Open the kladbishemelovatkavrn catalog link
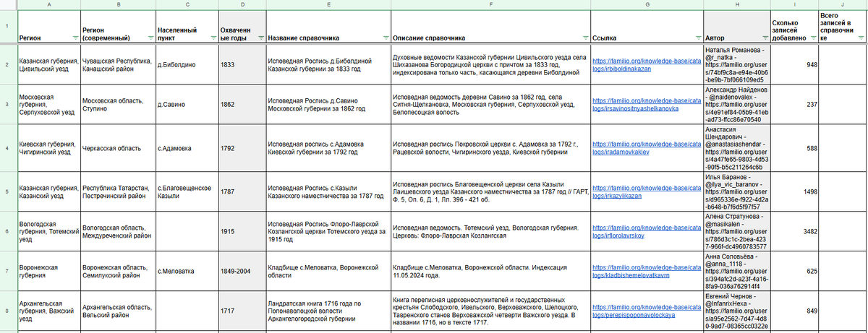This screenshot has height=333, width=868. (x=646, y=270)
